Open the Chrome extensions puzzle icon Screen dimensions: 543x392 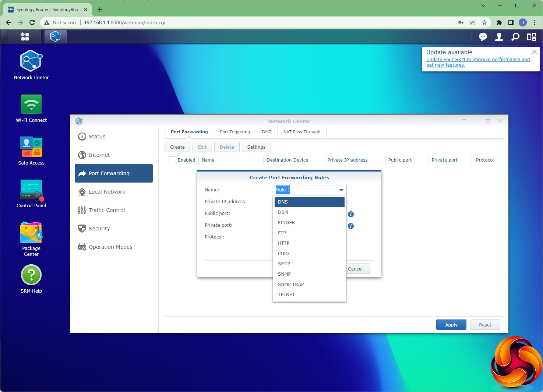tap(499, 22)
